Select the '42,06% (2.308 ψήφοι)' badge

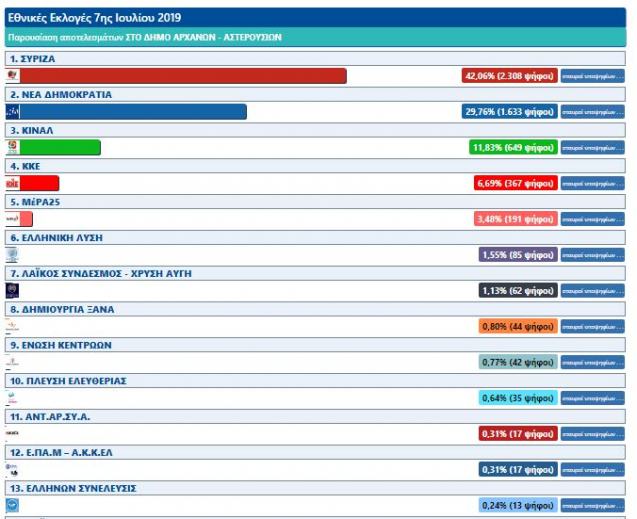click(x=509, y=76)
